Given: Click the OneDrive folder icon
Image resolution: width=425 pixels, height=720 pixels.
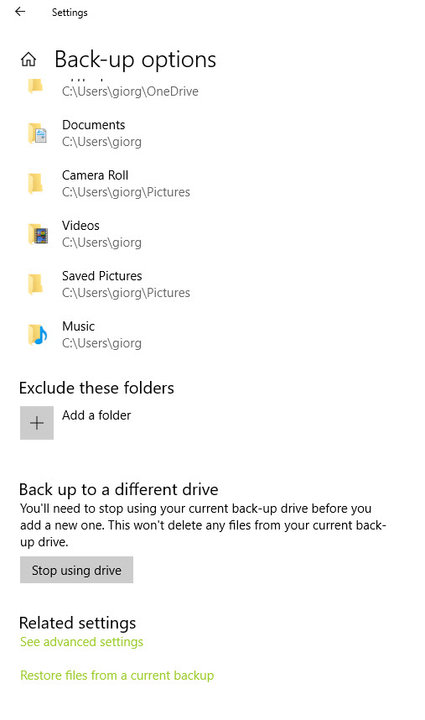Looking at the screenshot, I should click(x=36, y=86).
